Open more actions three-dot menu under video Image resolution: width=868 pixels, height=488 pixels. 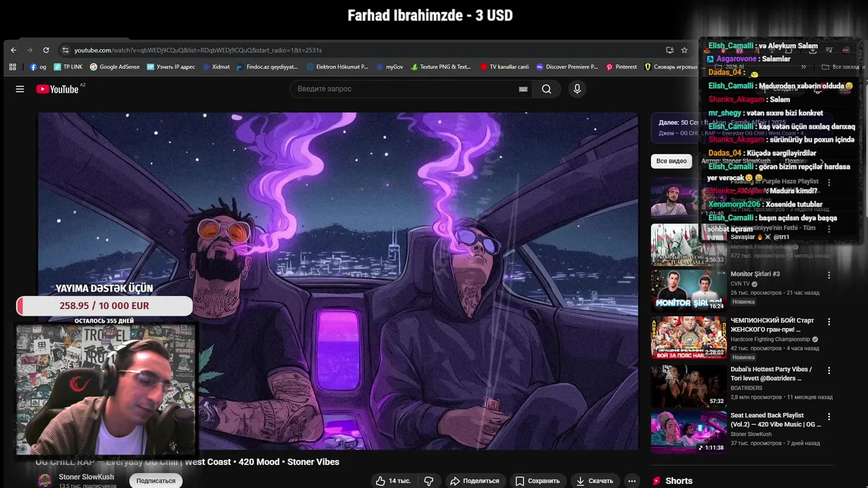pyautogui.click(x=632, y=481)
